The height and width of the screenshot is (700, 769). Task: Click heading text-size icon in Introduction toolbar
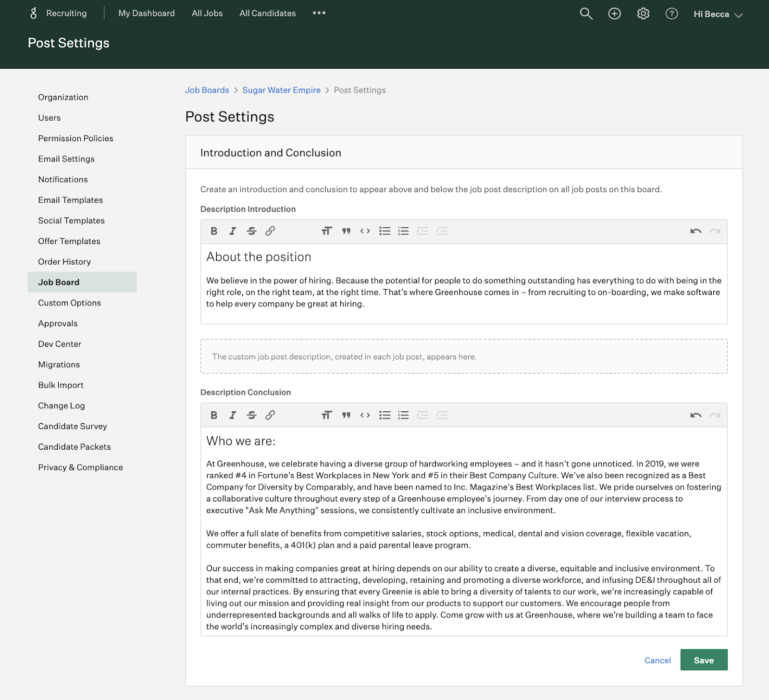click(x=327, y=231)
